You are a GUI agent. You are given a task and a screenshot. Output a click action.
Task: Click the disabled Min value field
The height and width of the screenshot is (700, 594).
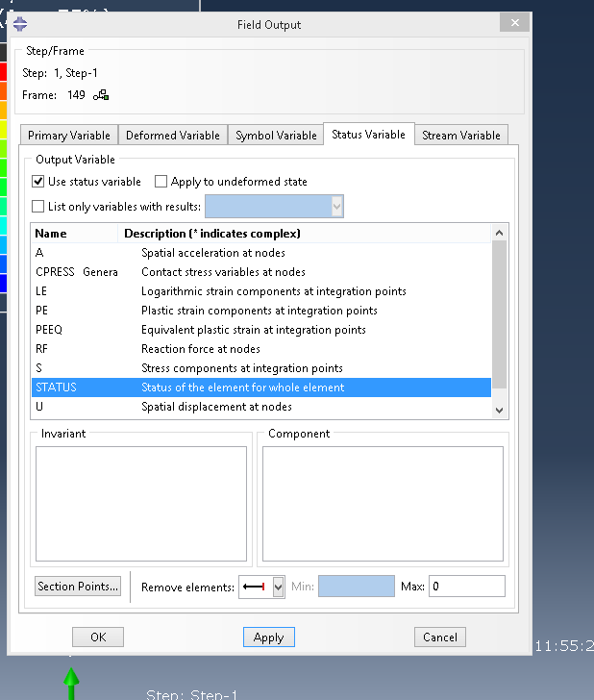click(x=357, y=587)
